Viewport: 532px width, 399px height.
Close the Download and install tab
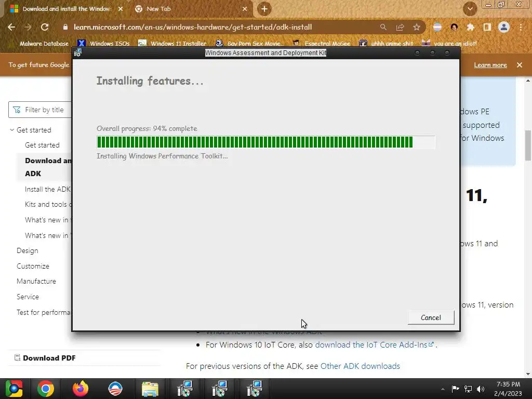121,9
